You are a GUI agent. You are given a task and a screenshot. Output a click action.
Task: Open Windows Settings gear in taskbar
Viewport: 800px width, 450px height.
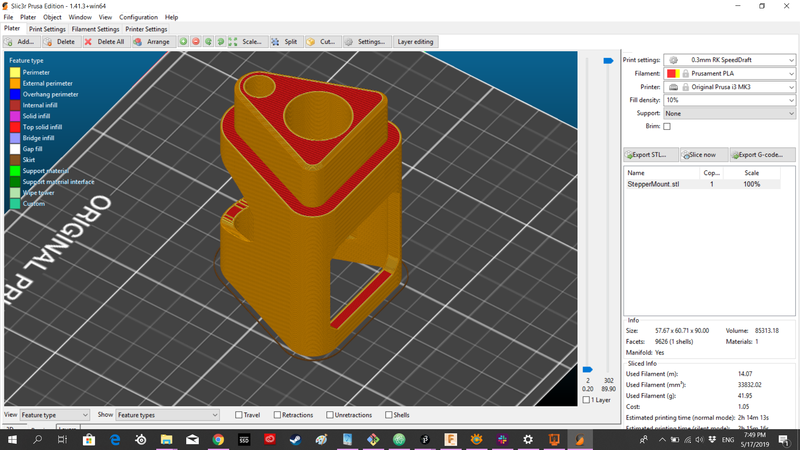[x=528, y=439]
